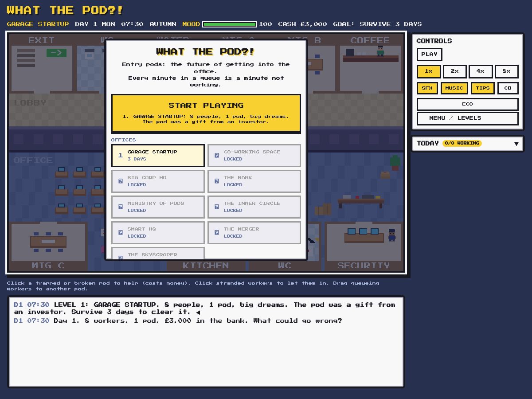Click the cardboard boxes in the office

(323, 209)
